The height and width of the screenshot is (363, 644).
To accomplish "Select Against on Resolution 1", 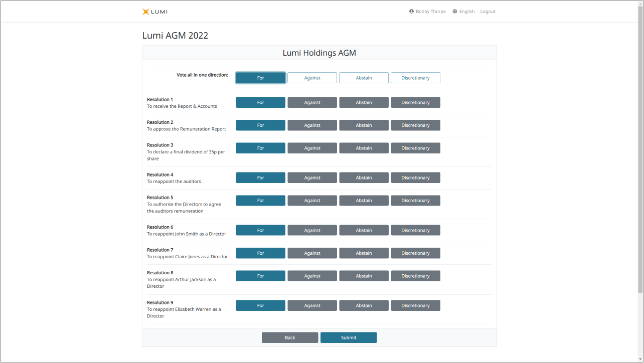I will click(x=312, y=102).
